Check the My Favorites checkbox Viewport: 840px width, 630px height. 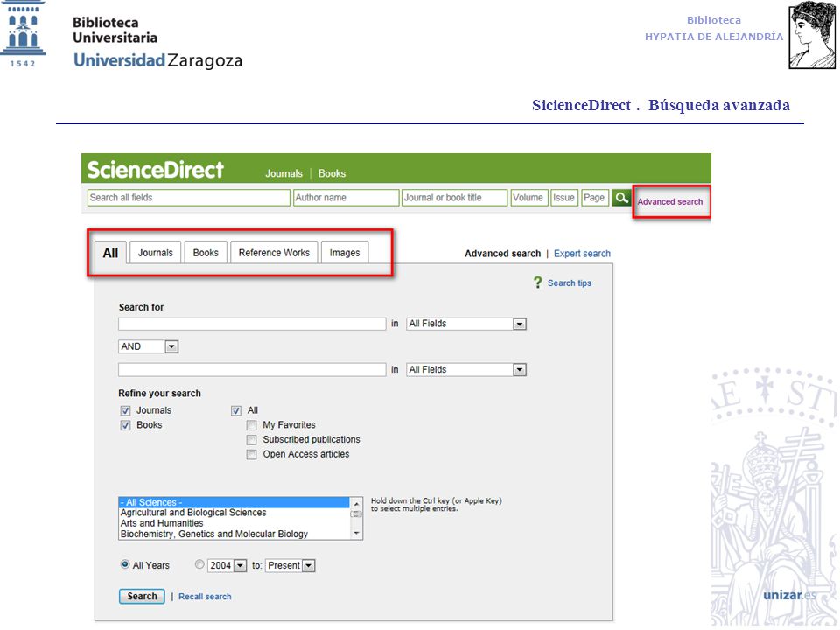pyautogui.click(x=251, y=425)
